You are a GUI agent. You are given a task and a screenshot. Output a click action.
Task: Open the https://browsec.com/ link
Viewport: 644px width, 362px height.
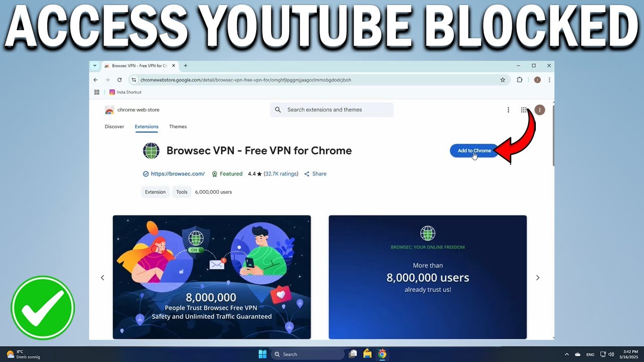coord(178,174)
